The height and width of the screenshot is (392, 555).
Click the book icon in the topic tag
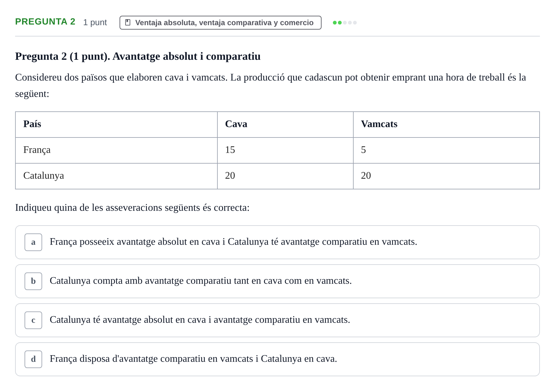pyautogui.click(x=128, y=22)
